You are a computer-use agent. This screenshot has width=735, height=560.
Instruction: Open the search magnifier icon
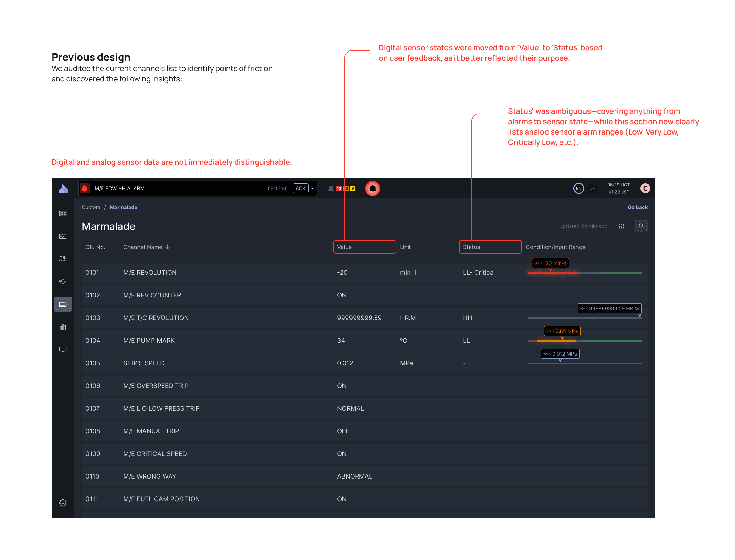(641, 226)
